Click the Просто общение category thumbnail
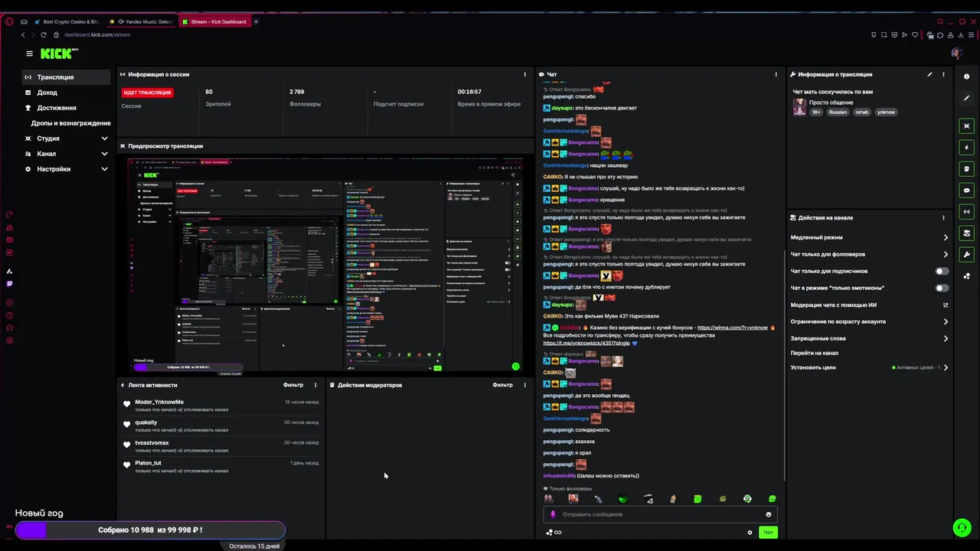Screen dimensions: 980x551 pos(799,107)
